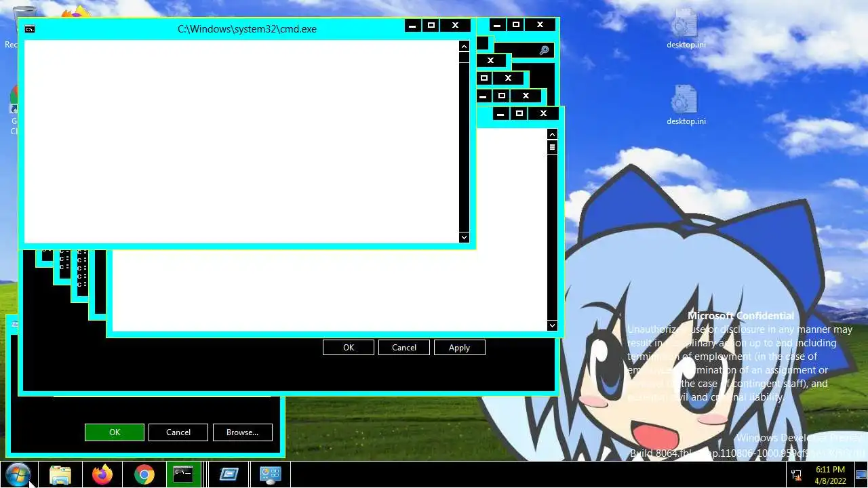
Task: Click the Apply button
Action: coord(459,348)
